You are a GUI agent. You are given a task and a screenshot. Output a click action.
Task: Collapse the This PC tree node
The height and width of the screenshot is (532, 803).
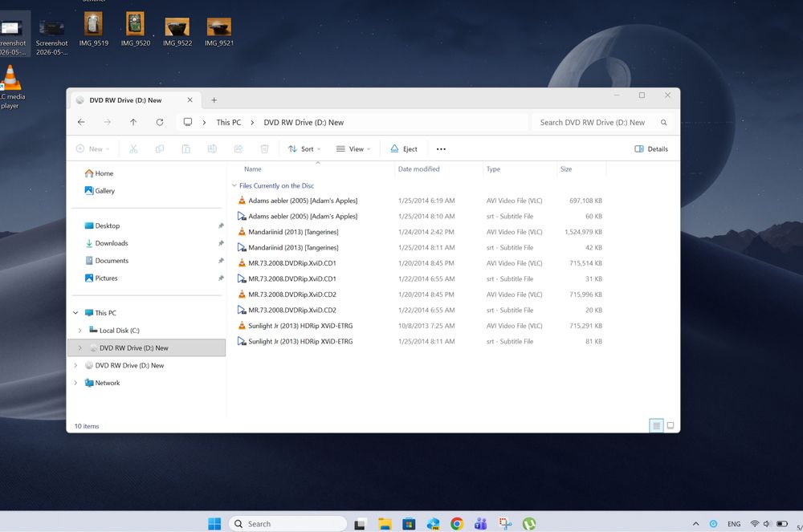75,313
